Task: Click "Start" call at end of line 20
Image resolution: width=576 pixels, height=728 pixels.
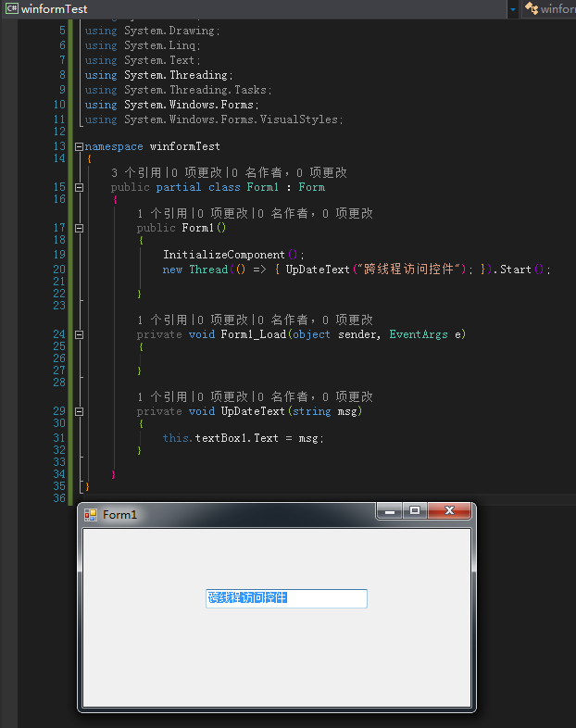Action: coord(515,270)
